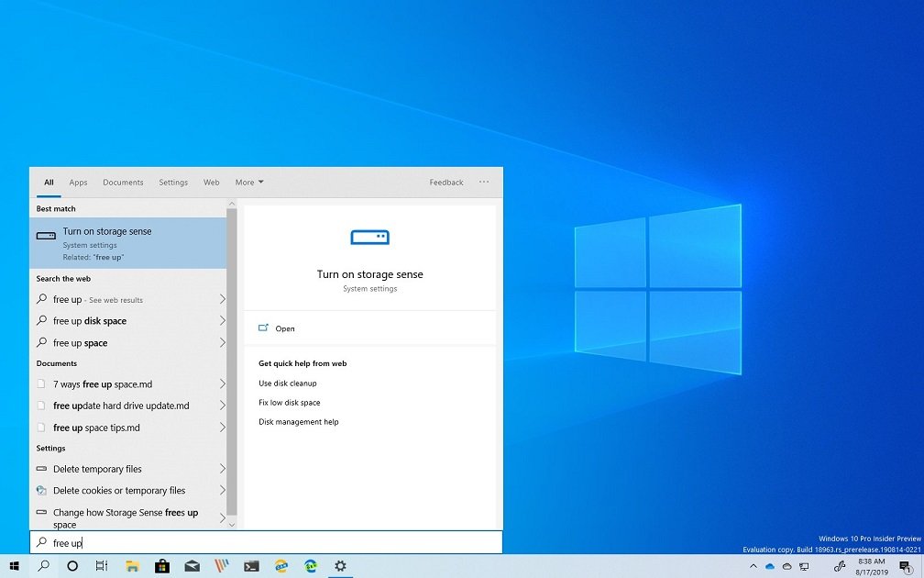Show hidden system tray icons
Image resolution: width=924 pixels, height=578 pixels.
753,566
